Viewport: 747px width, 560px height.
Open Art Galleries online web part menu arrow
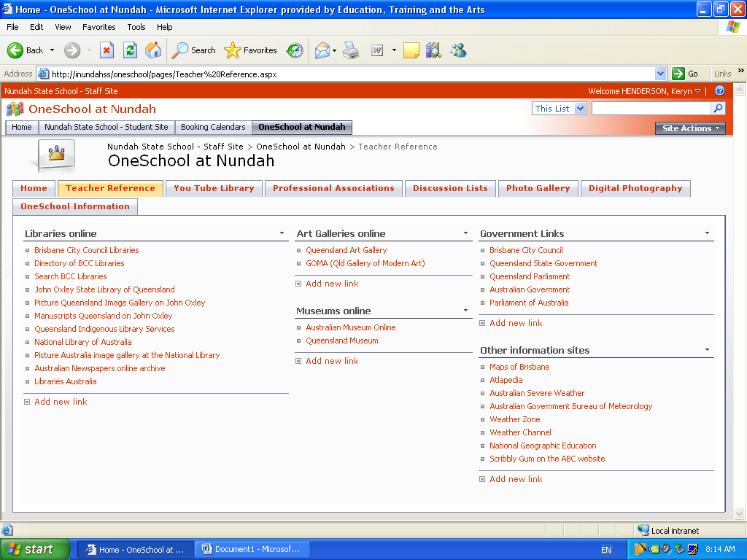point(465,233)
